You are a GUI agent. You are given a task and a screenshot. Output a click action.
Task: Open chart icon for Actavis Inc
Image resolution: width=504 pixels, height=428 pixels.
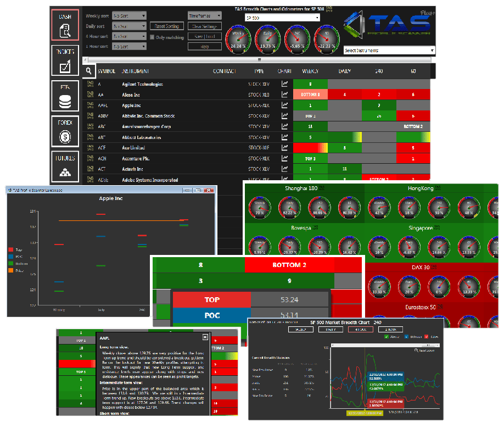pos(284,169)
